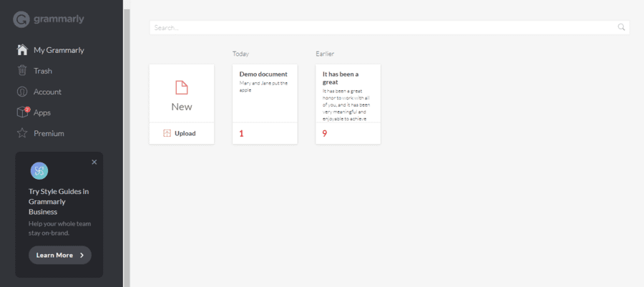Click 'Help your whole team stay on-brand' text
The image size is (644, 287).
59,228
